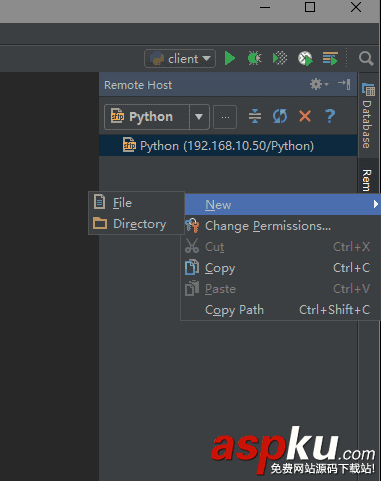Minimize the window
The image size is (381, 481).
click(x=265, y=7)
